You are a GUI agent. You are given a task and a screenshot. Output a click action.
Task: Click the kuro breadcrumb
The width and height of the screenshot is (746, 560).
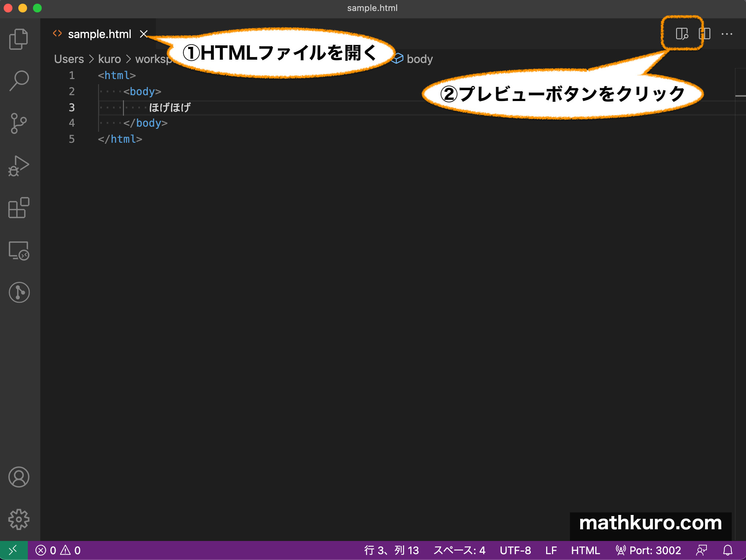pos(109,59)
